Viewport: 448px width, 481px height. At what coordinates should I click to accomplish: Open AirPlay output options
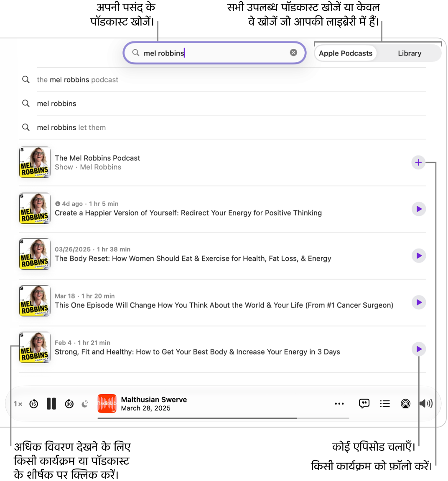pyautogui.click(x=405, y=404)
